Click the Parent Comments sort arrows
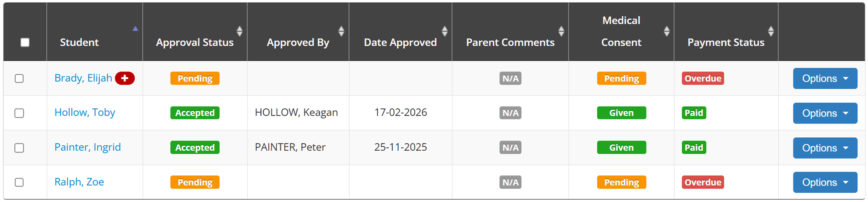This screenshot has width=868, height=202. [x=561, y=31]
